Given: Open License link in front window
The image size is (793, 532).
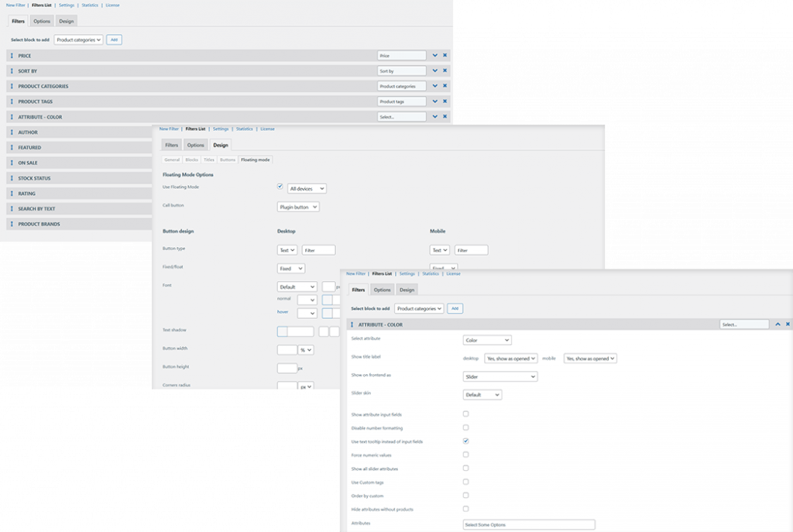Looking at the screenshot, I should click(x=454, y=273).
